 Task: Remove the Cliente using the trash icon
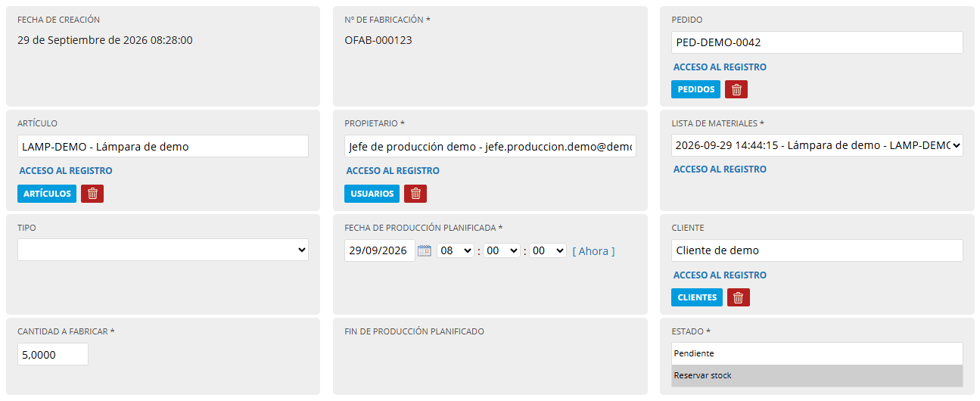click(x=739, y=297)
